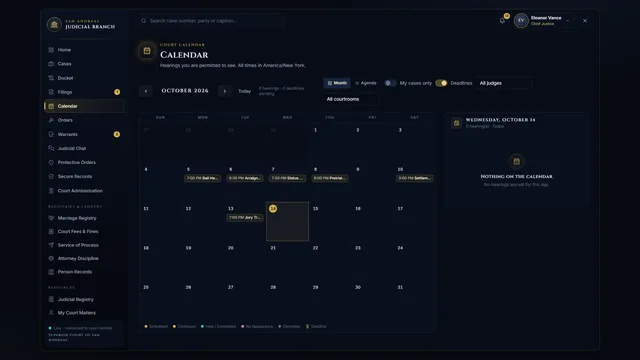Click the Court Fees & Fines icon

[51, 231]
